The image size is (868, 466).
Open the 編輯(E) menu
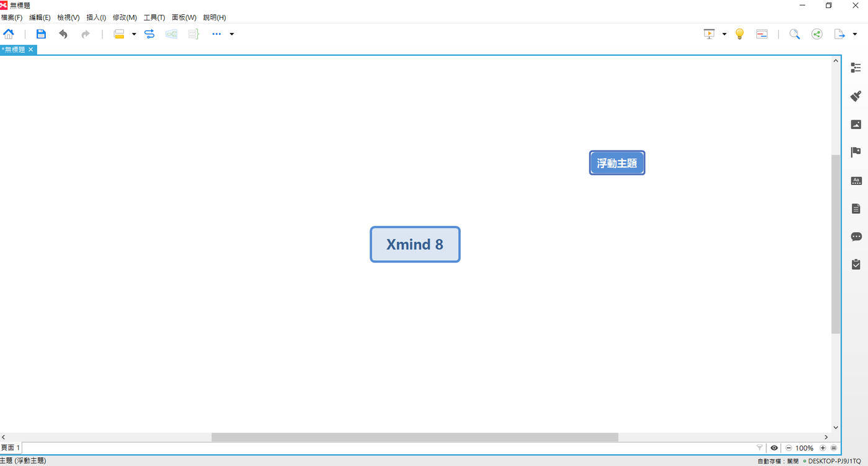(x=40, y=17)
